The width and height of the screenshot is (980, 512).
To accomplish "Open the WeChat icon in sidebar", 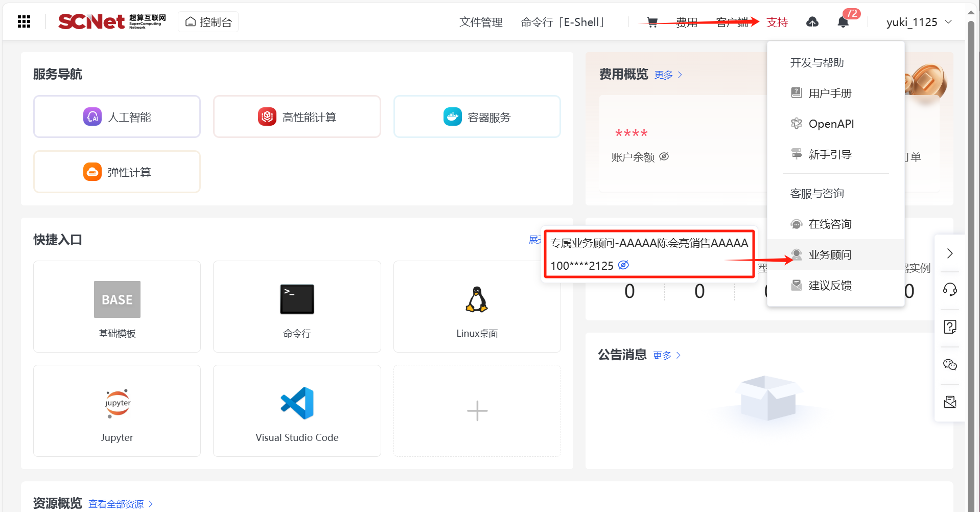I will tap(950, 364).
